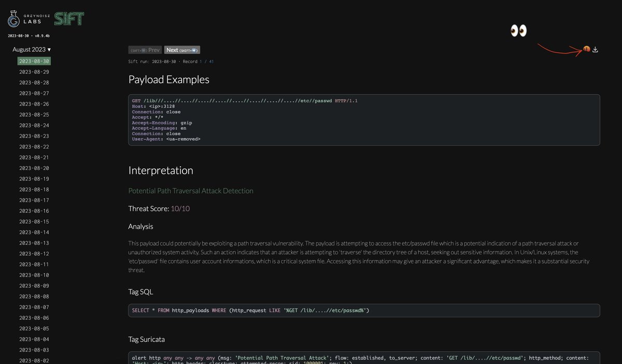Click the green SIFT logo
This screenshot has height=364, width=622.
tap(69, 19)
